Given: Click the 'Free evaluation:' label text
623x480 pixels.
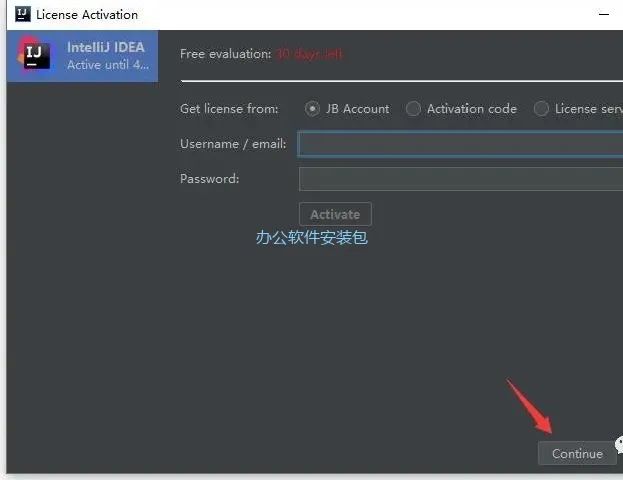Looking at the screenshot, I should 225,54.
